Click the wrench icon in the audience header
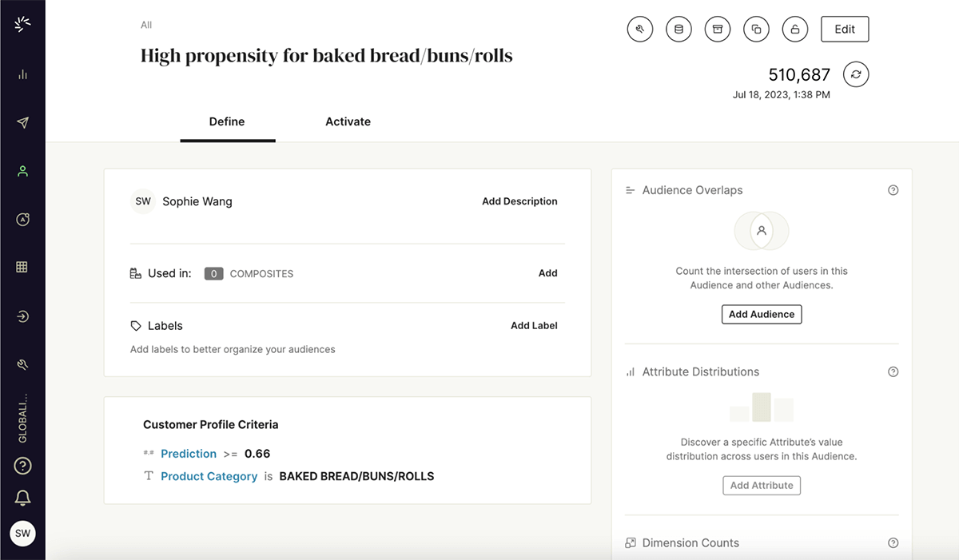 pos(639,30)
